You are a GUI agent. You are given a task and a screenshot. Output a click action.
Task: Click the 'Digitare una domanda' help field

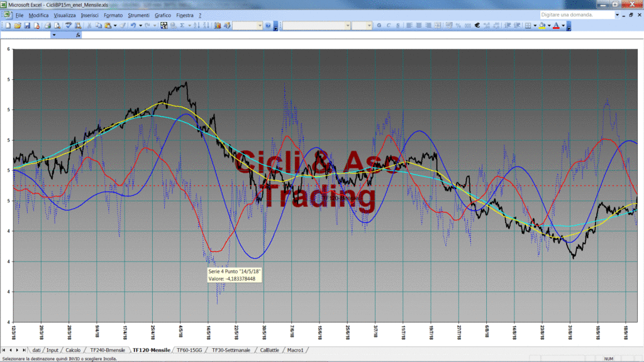577,15
